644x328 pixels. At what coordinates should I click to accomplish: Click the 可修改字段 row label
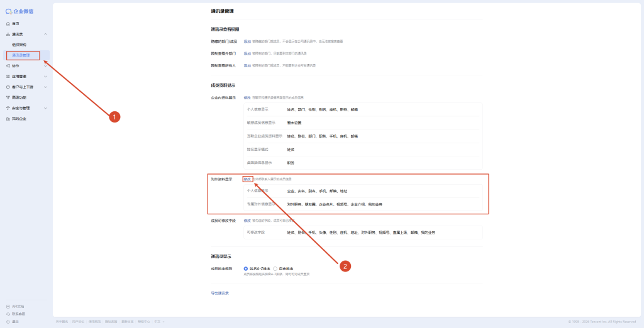(x=256, y=232)
